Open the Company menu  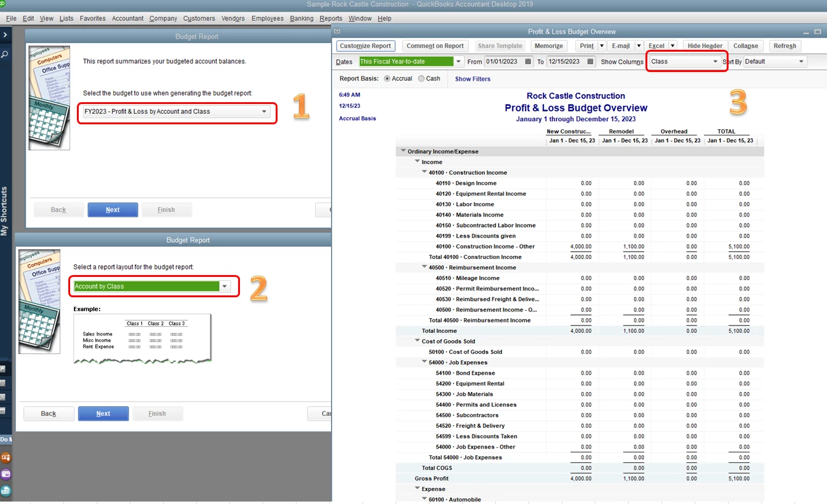163,18
